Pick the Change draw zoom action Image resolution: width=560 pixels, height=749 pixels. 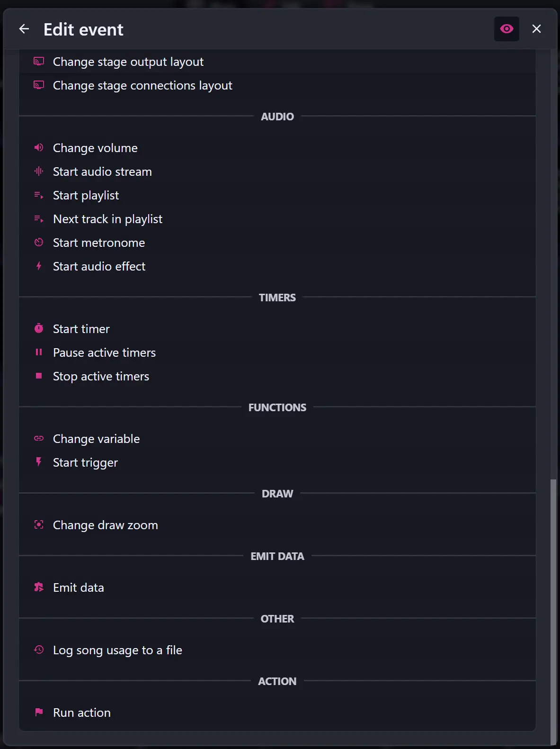pyautogui.click(x=105, y=525)
